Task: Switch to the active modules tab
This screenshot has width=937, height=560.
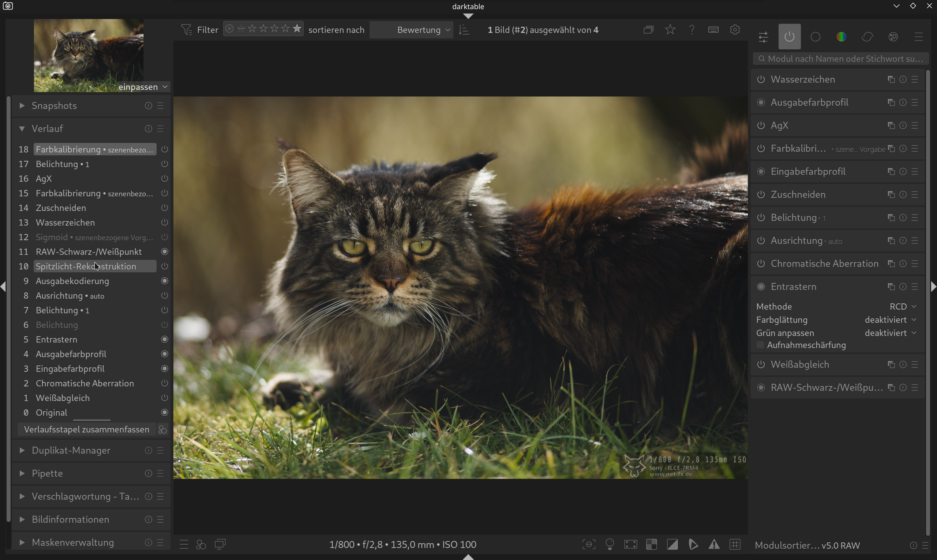Action: pyautogui.click(x=789, y=37)
